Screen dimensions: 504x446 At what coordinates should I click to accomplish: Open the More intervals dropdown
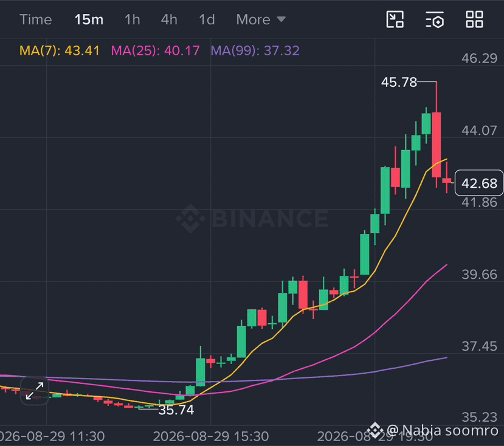(261, 19)
